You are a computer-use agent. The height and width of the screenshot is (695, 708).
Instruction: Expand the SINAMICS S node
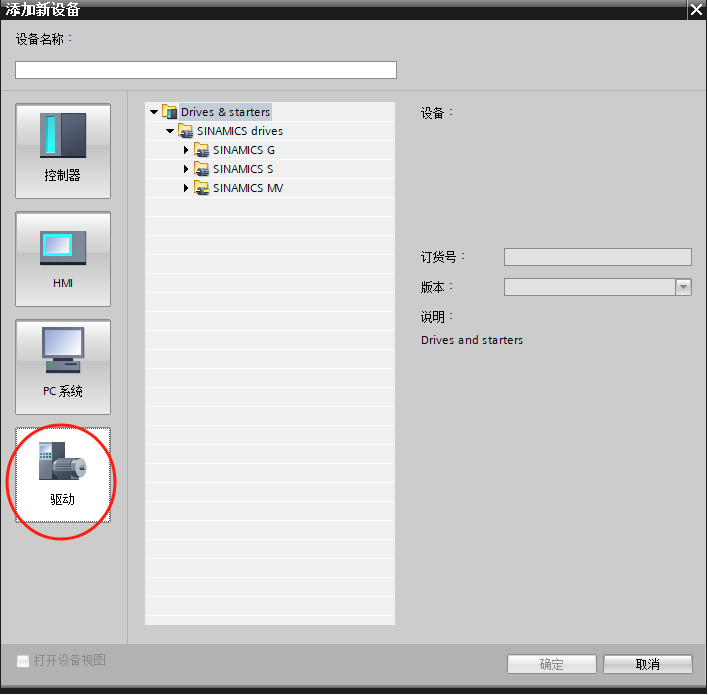[x=186, y=169]
